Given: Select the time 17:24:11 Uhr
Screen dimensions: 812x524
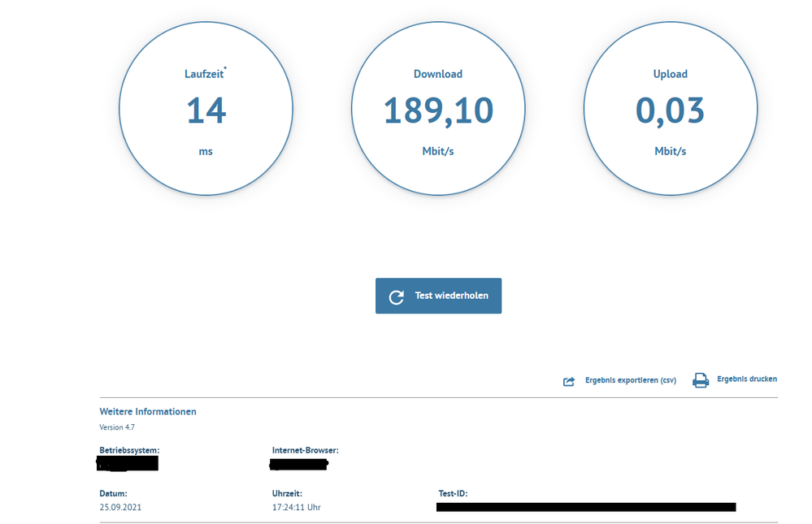Looking at the screenshot, I should (296, 507).
